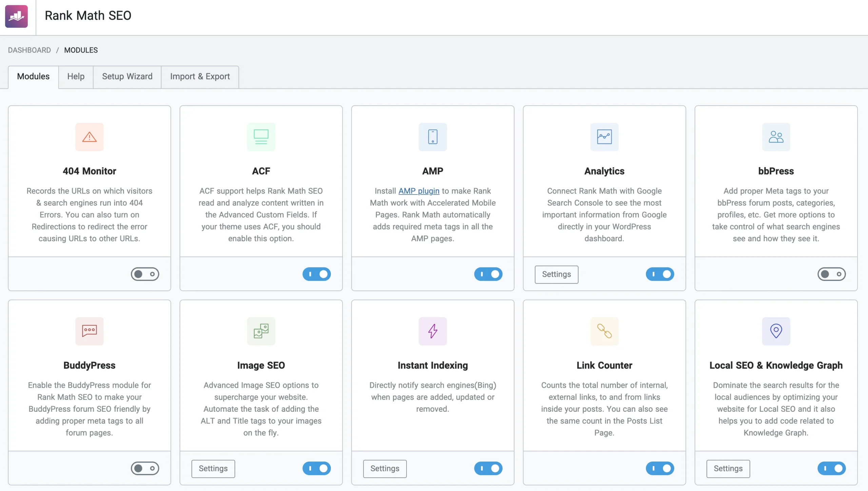868x491 pixels.
Task: Click the bbPress users icon
Action: (x=776, y=137)
